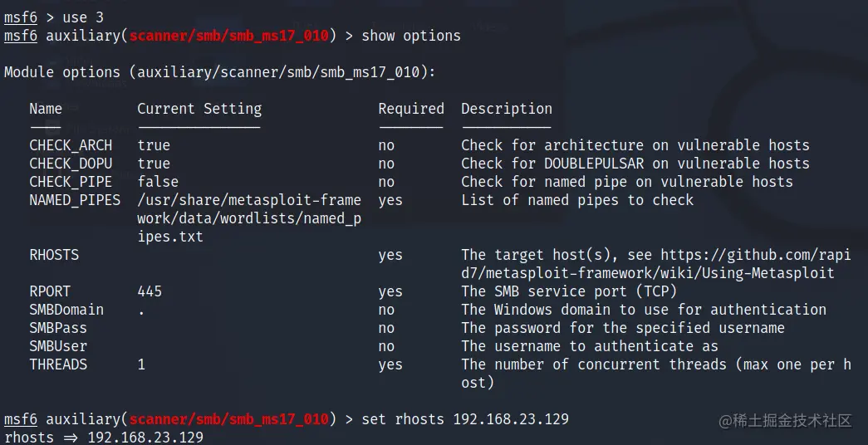868x445 pixels.
Task: Open the github.com/rapid7 wiki URL
Action: [756, 255]
